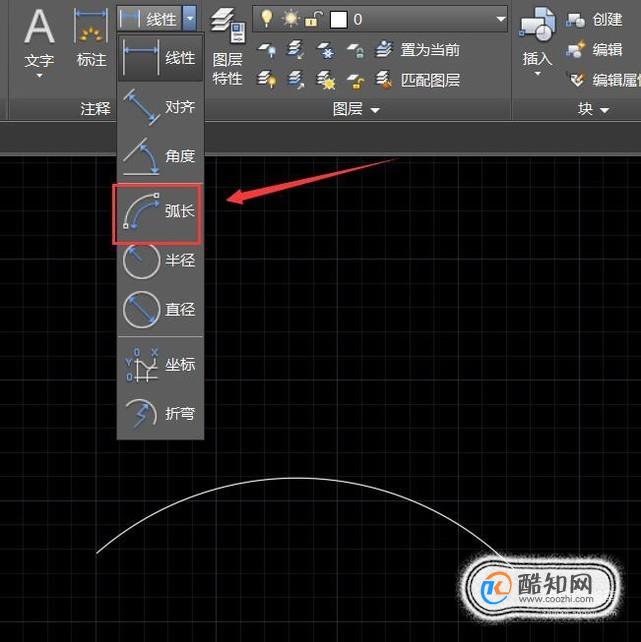Select 直径 (Diameter) dimension option
The image size is (641, 642).
(160, 310)
